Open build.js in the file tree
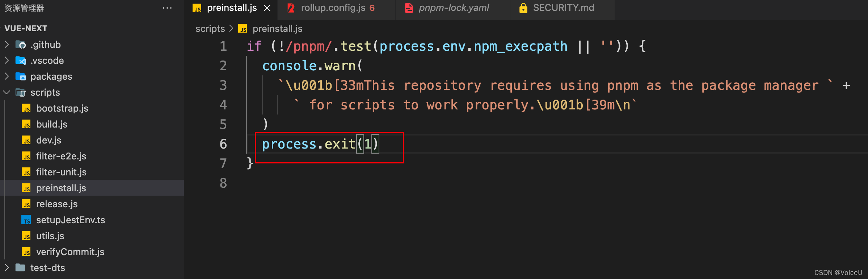The width and height of the screenshot is (868, 279). (52, 124)
